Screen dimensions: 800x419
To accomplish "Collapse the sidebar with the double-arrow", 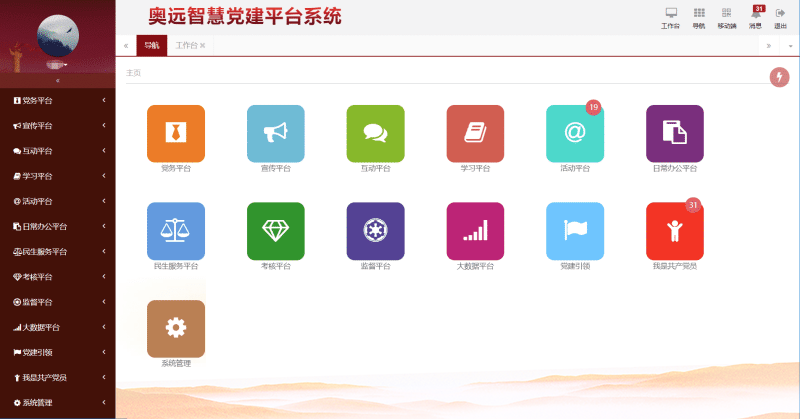I will click(x=58, y=80).
